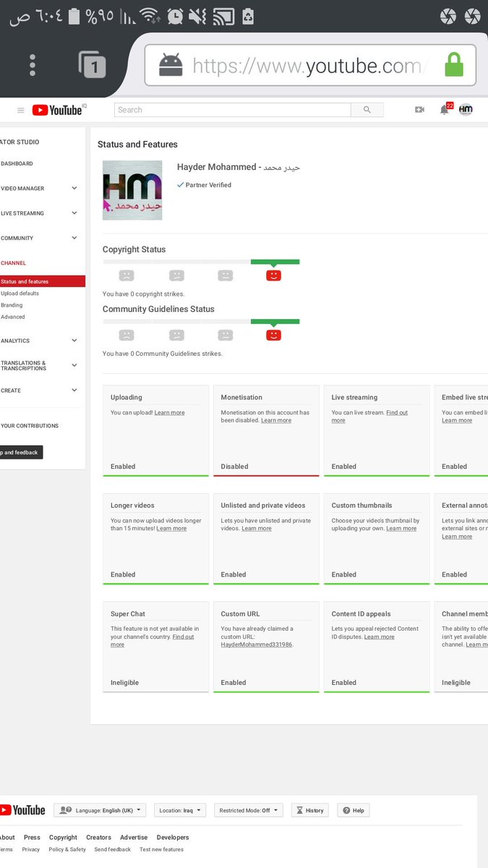The image size is (488, 868).
Task: Open the Copyright footer link
Action: [x=63, y=838]
